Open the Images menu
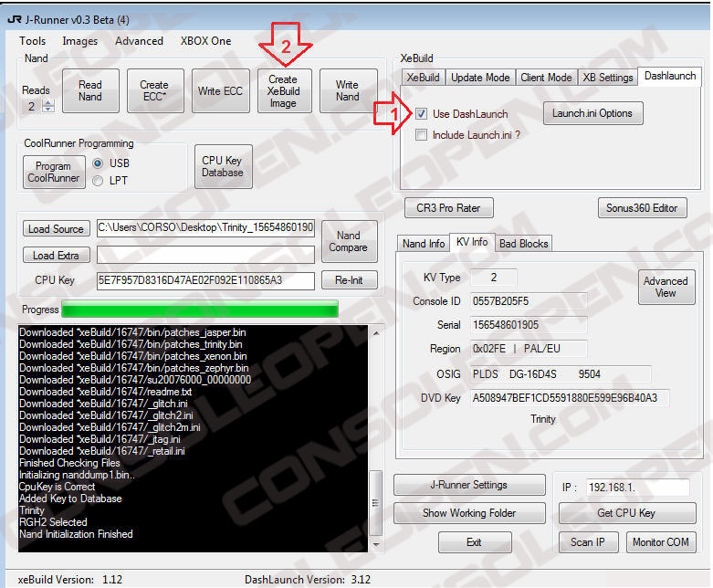This screenshot has width=713, height=588. [x=80, y=41]
